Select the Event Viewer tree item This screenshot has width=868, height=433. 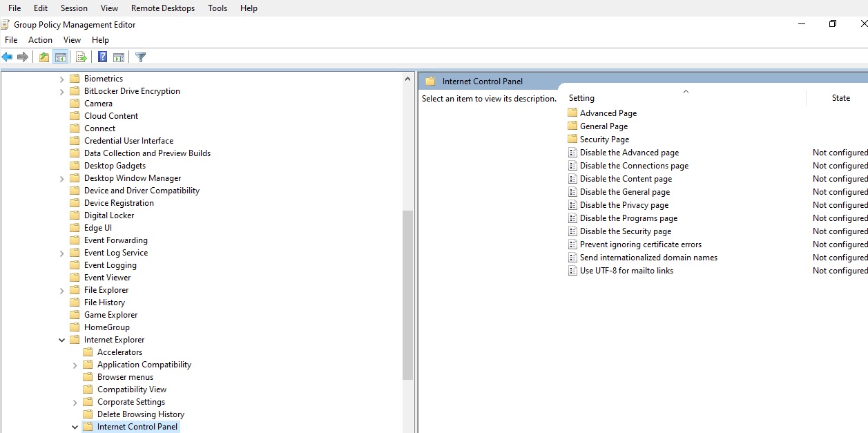(107, 278)
